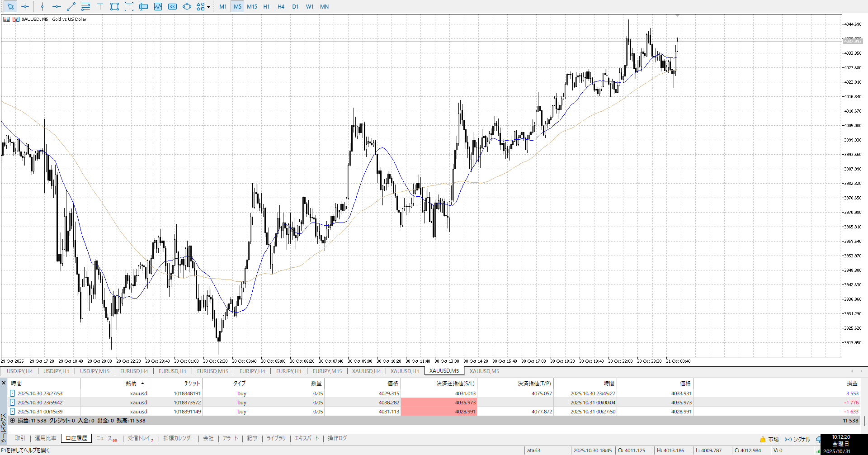
Task: Expand the profit summary row plus icon
Action: point(13,421)
